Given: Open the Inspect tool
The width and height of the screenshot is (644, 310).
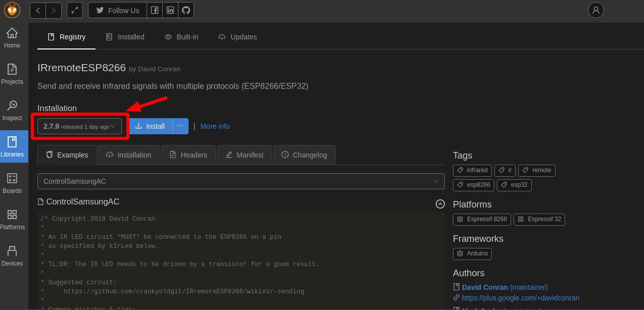Looking at the screenshot, I should (x=12, y=111).
